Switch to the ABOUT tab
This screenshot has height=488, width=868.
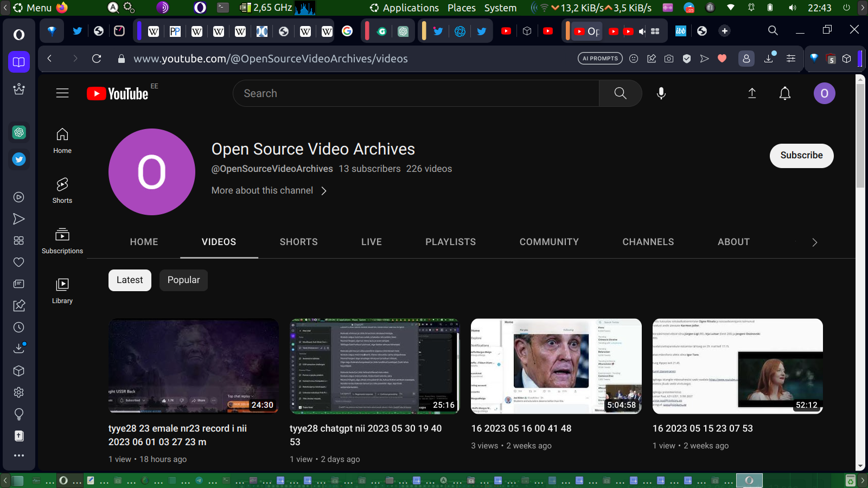point(733,242)
